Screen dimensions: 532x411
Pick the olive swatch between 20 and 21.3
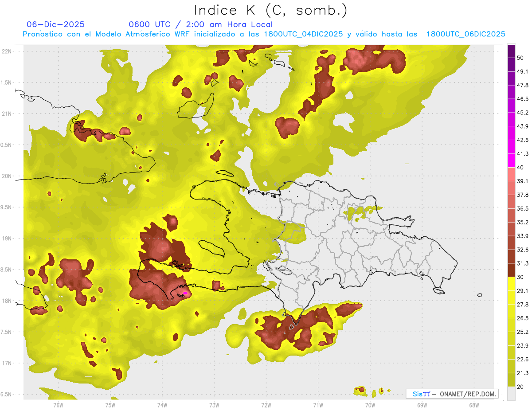(x=511, y=380)
